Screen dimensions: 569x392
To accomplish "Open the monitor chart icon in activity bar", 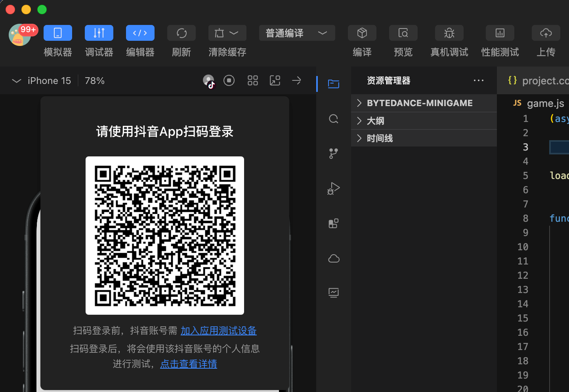I will [334, 293].
